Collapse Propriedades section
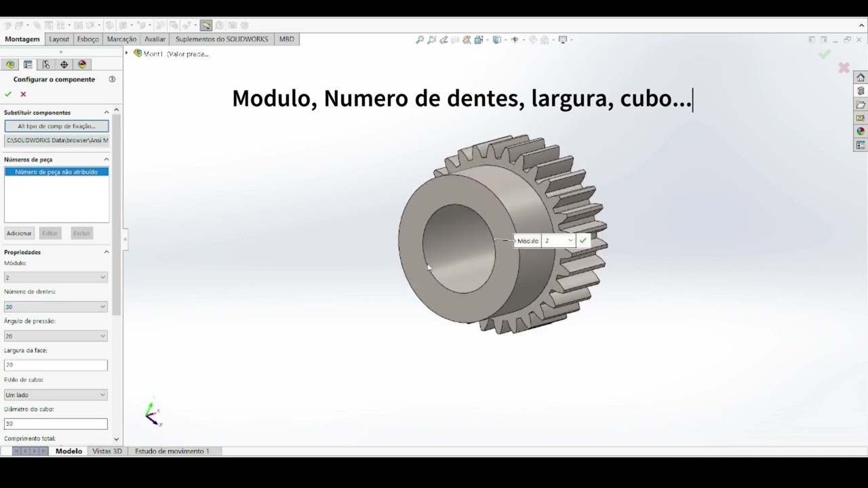 [x=106, y=252]
